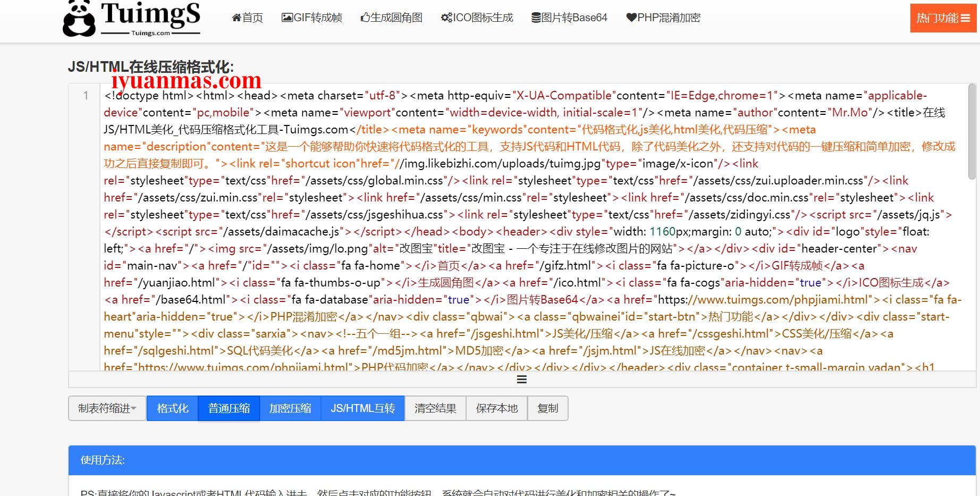The image size is (980, 496).
Task: Click the 复制 button
Action: pos(548,408)
